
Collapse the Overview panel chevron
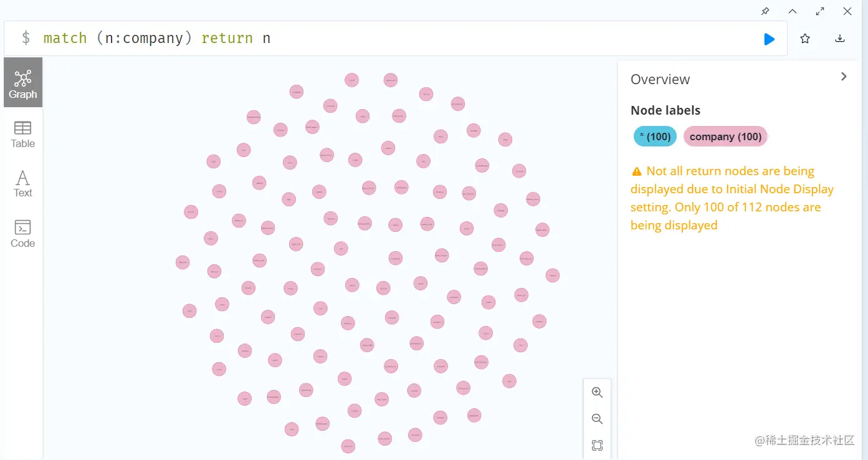844,77
